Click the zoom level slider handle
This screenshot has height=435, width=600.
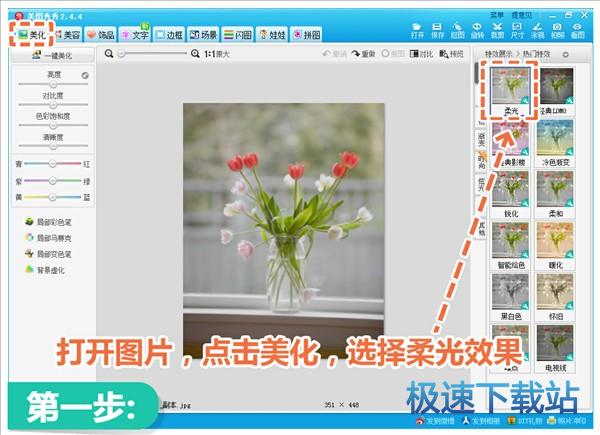click(122, 54)
